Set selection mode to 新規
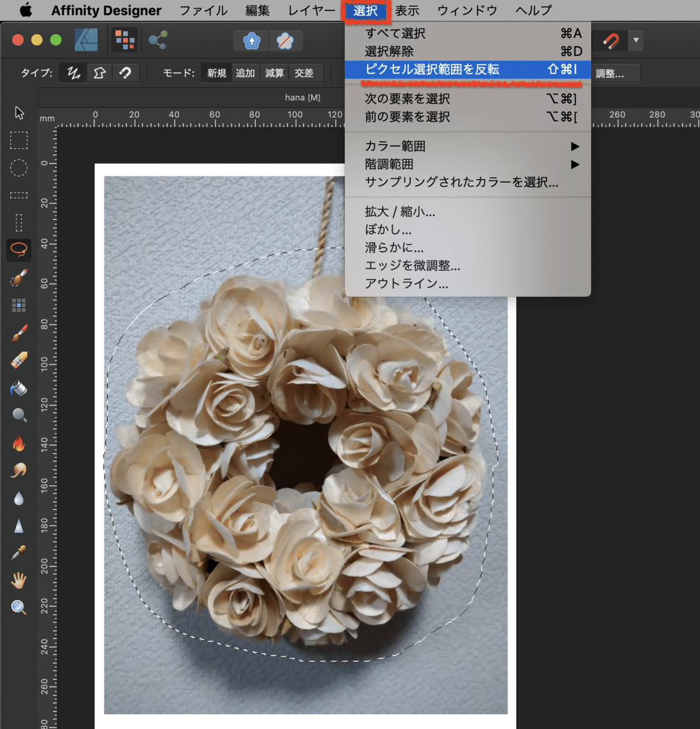 click(x=216, y=73)
